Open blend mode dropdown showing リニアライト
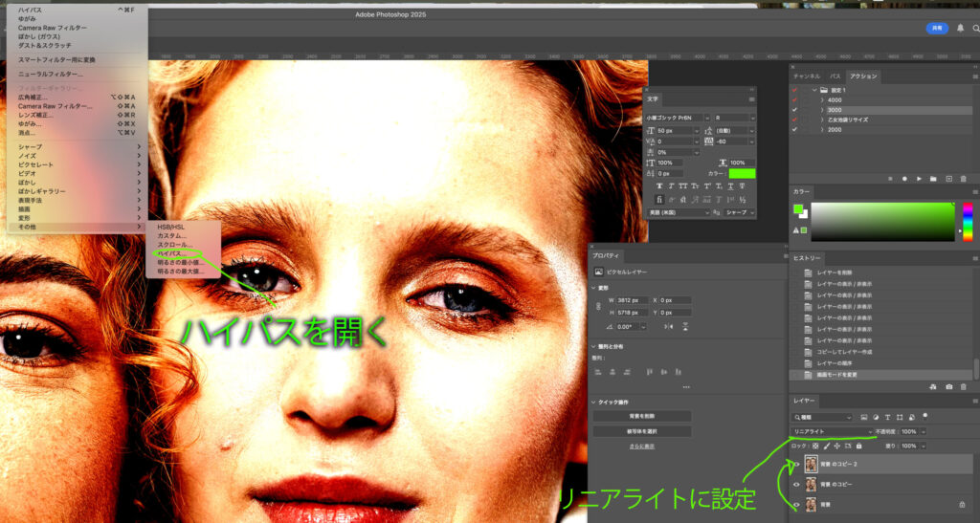The width and height of the screenshot is (980, 523). (x=832, y=432)
